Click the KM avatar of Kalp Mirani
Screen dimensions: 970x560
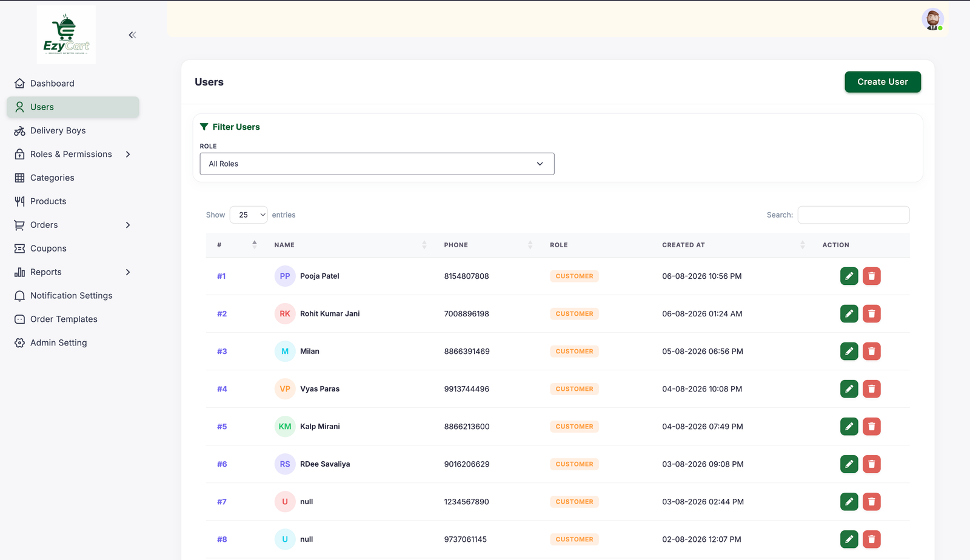pos(285,427)
